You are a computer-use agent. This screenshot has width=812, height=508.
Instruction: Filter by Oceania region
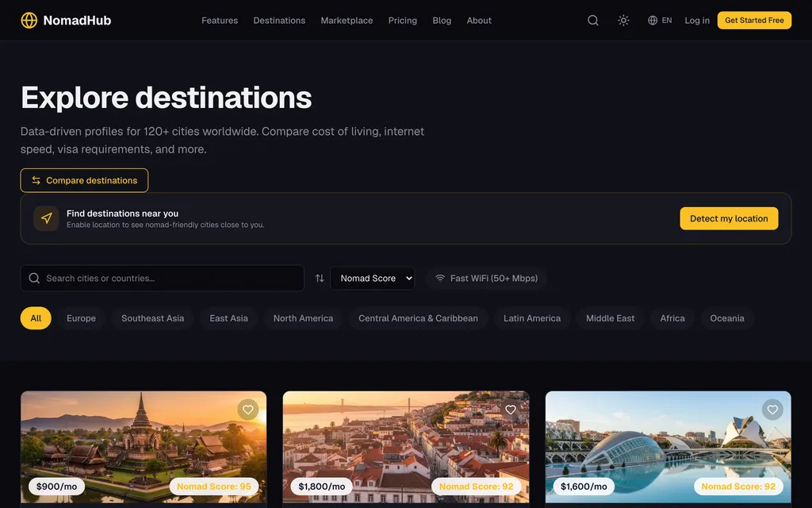point(727,318)
